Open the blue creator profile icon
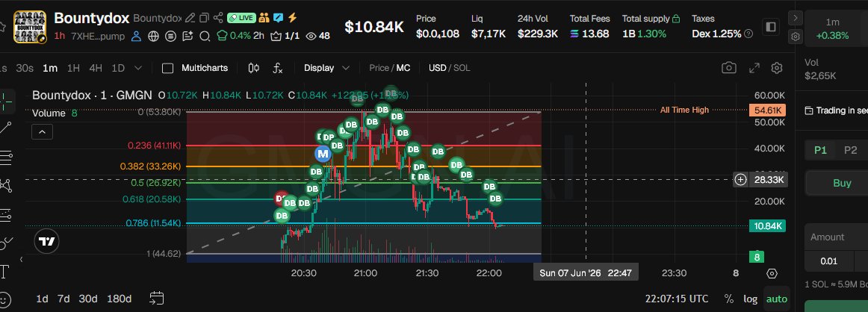Viewport: 868px width, 312px height. 136,37
